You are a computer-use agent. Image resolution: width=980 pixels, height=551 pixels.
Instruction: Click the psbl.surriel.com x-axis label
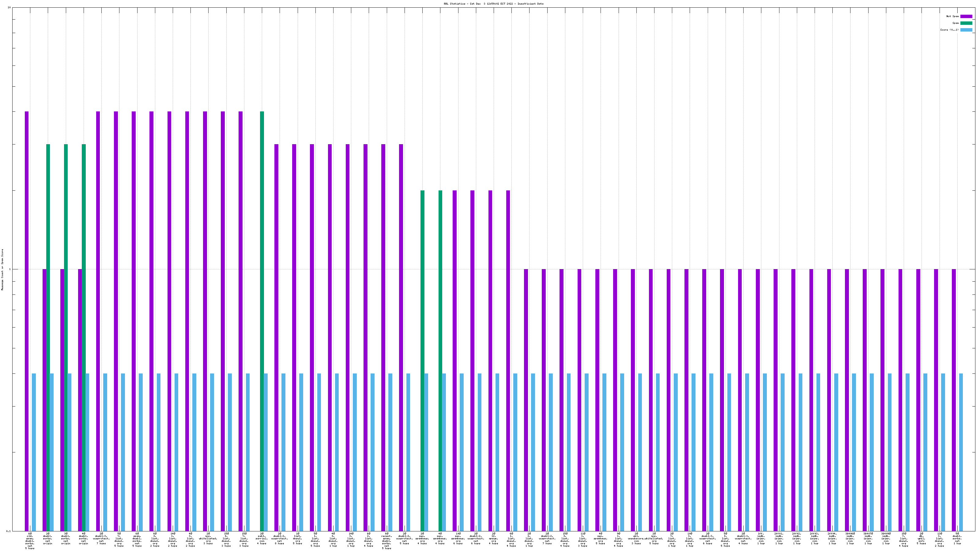[x=262, y=539]
